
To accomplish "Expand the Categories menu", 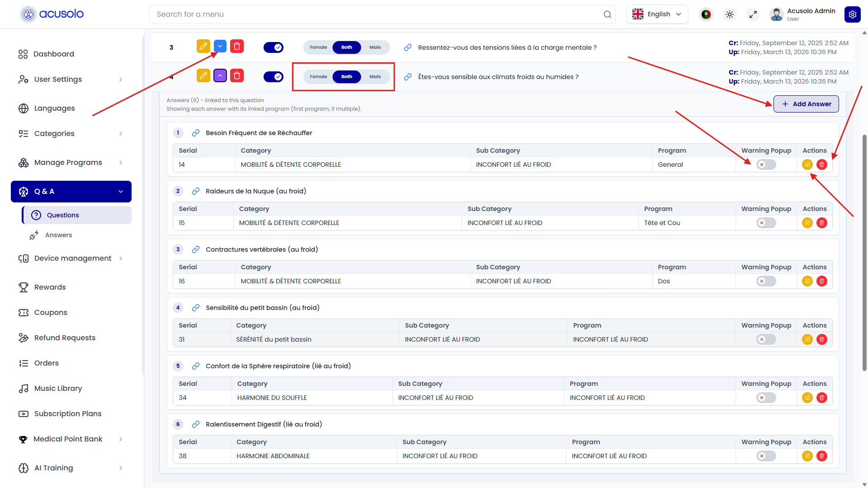I will tap(71, 134).
